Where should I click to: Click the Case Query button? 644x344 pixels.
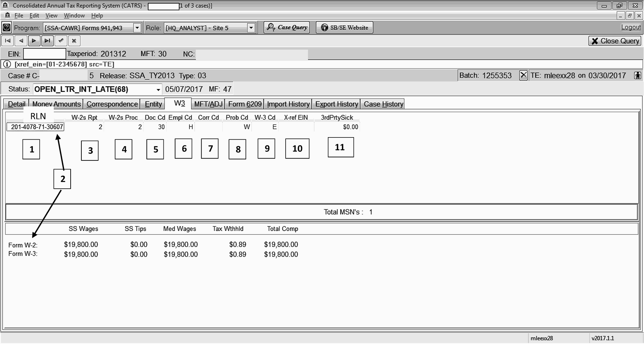(287, 27)
